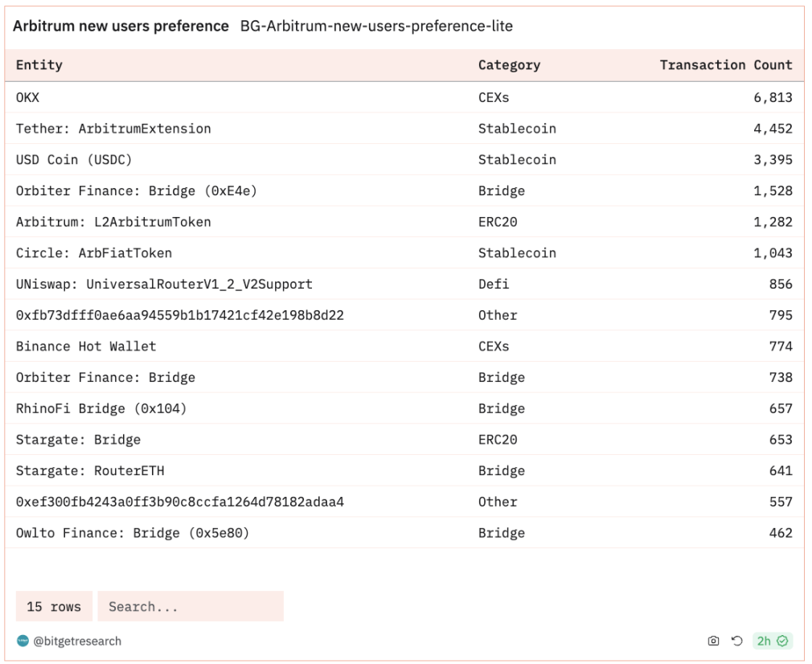Click the Bridge category in Owlto Finance row
This screenshot has height=664, width=812.
[x=502, y=532]
